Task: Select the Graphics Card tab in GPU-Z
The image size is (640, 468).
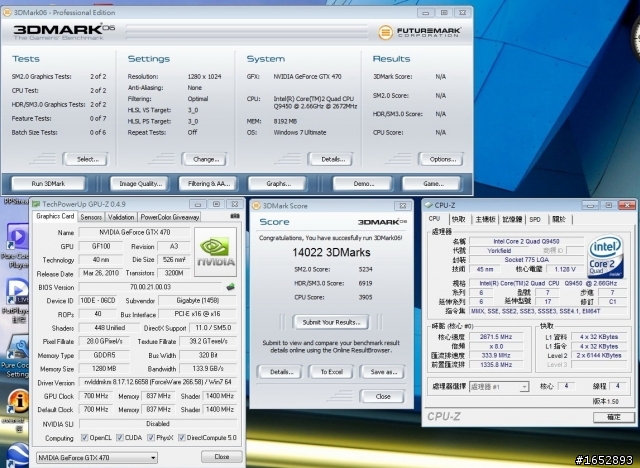Action: [x=55, y=216]
